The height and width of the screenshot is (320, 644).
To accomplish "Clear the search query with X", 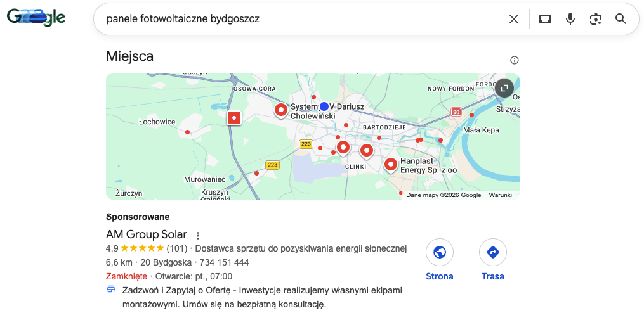I will click(x=514, y=19).
